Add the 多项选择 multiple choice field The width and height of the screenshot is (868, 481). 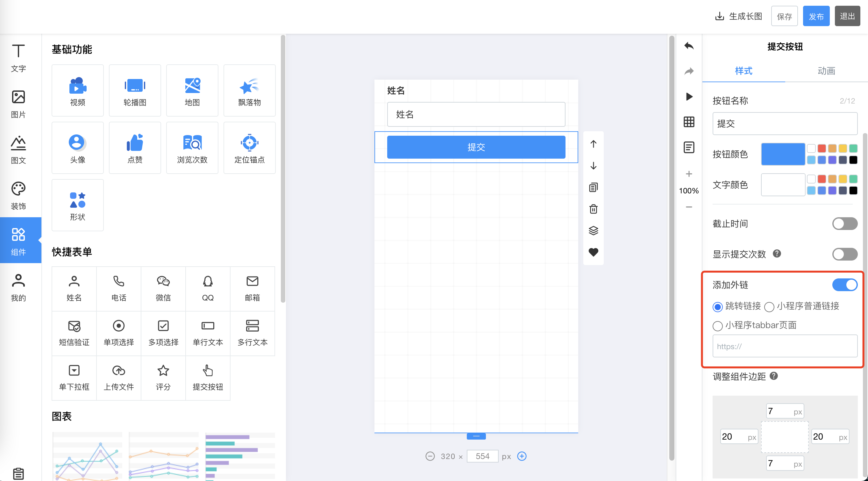pyautogui.click(x=163, y=334)
